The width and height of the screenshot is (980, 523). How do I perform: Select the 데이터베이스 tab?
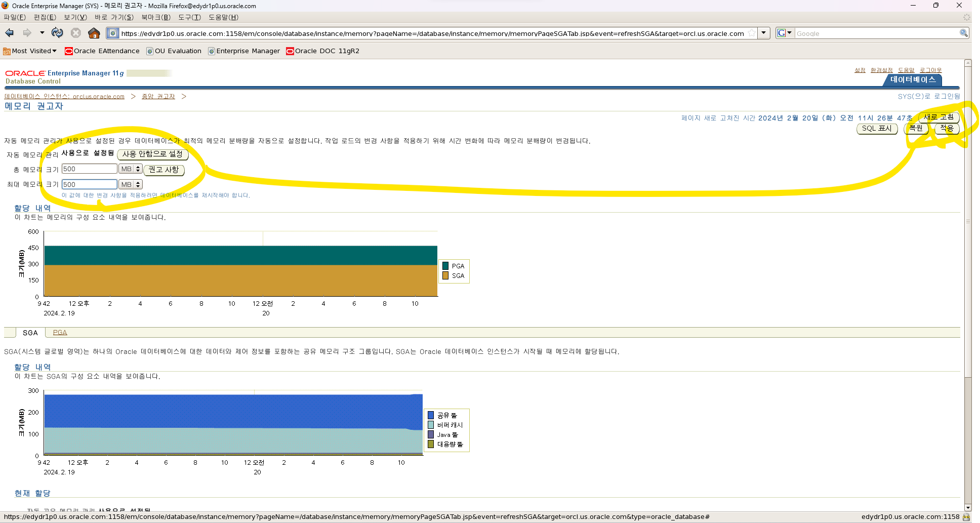(913, 80)
